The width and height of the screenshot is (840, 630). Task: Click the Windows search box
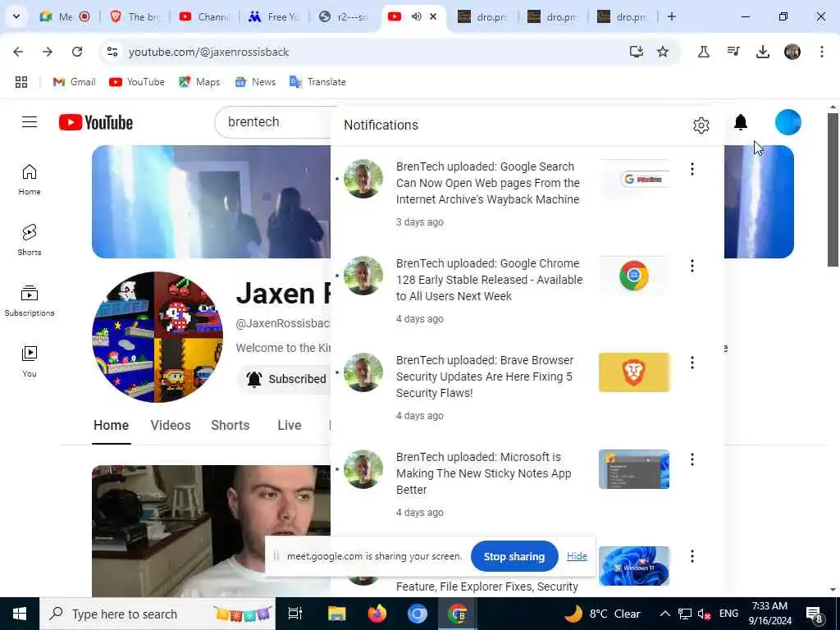click(x=157, y=614)
